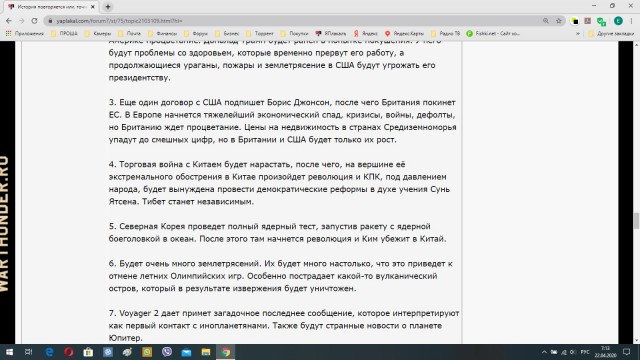Open the Windows Start menu
The image size is (640, 360).
pyautogui.click(x=9, y=352)
